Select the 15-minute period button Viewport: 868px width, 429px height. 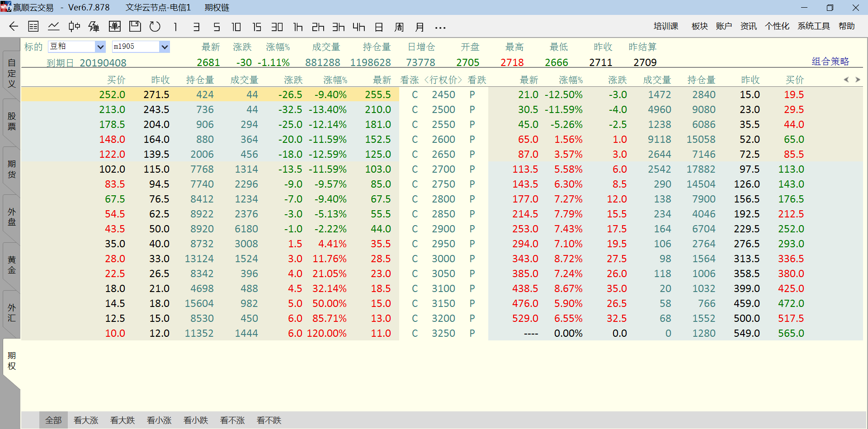[x=257, y=27]
